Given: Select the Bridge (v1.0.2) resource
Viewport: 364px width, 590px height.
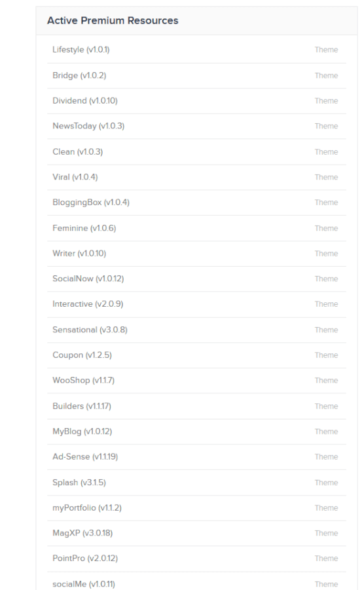Looking at the screenshot, I should point(196,75).
